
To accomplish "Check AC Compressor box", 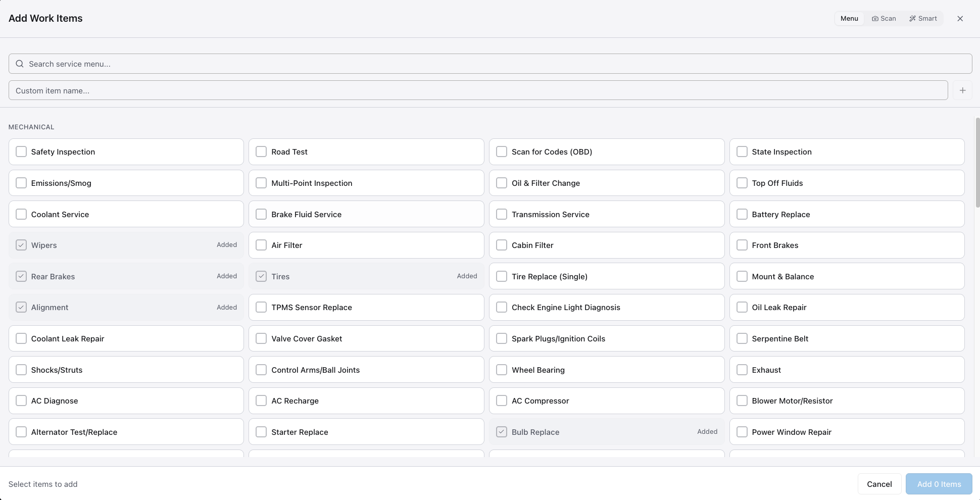I will [x=502, y=401].
